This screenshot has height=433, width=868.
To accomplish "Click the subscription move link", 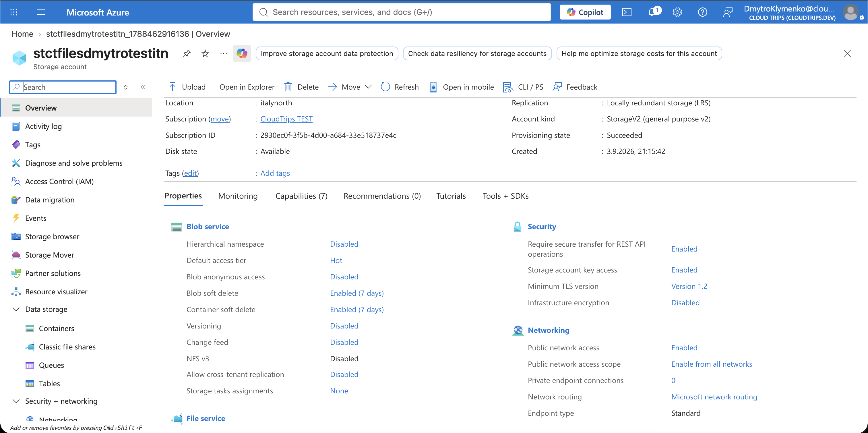I will click(x=220, y=119).
